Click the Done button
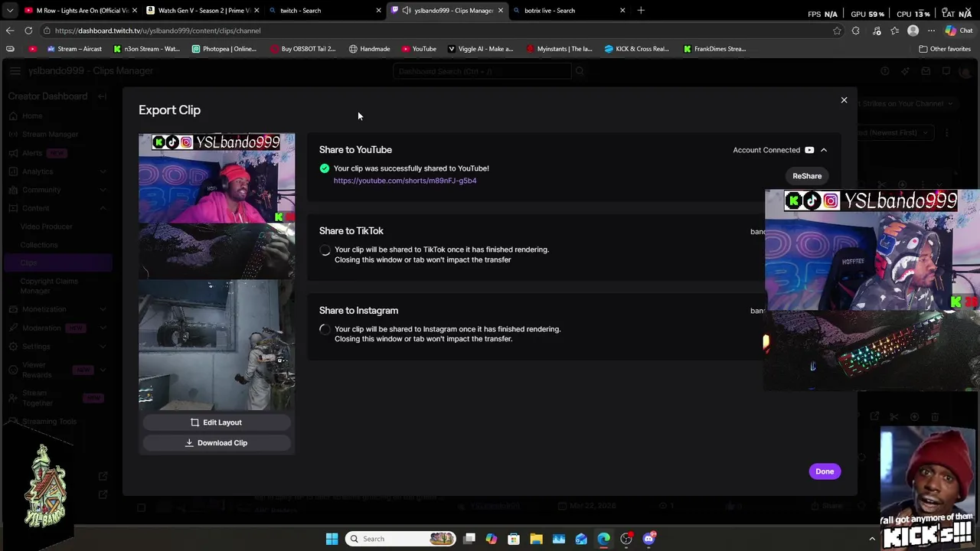The height and width of the screenshot is (551, 980). [x=825, y=471]
